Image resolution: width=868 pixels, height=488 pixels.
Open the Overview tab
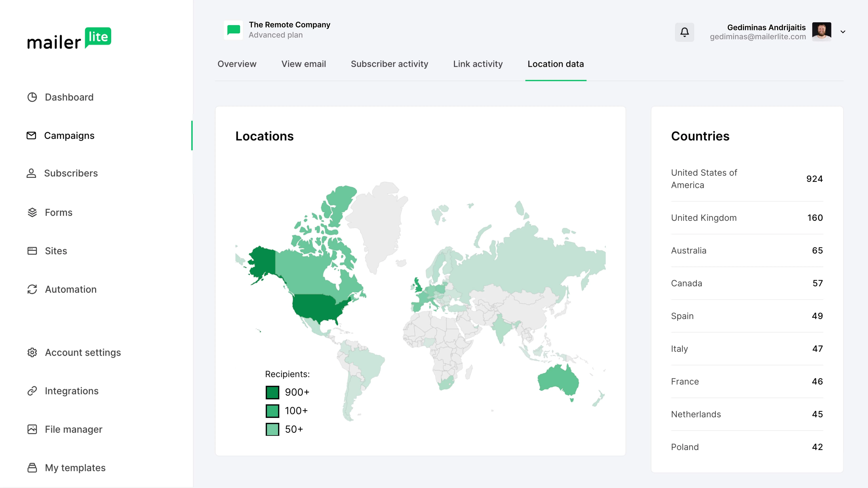click(x=236, y=64)
